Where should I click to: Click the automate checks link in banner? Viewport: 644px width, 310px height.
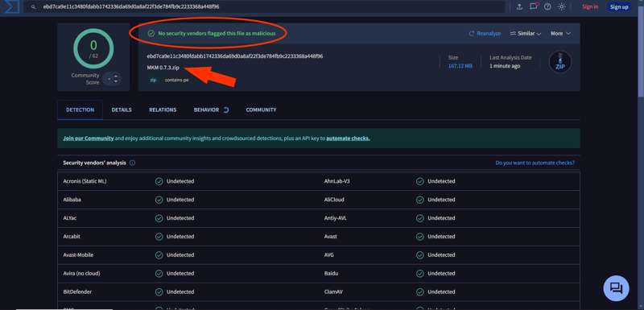pos(348,138)
